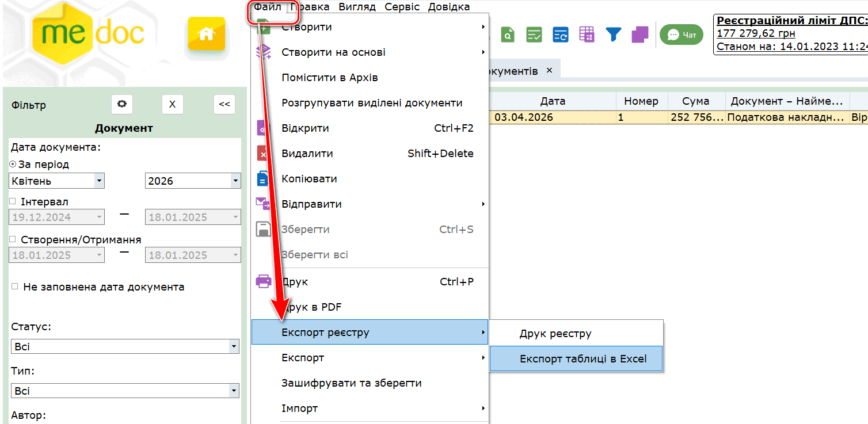Select 'Друк реєстру' from the submenu
The image size is (868, 424).
(x=555, y=334)
